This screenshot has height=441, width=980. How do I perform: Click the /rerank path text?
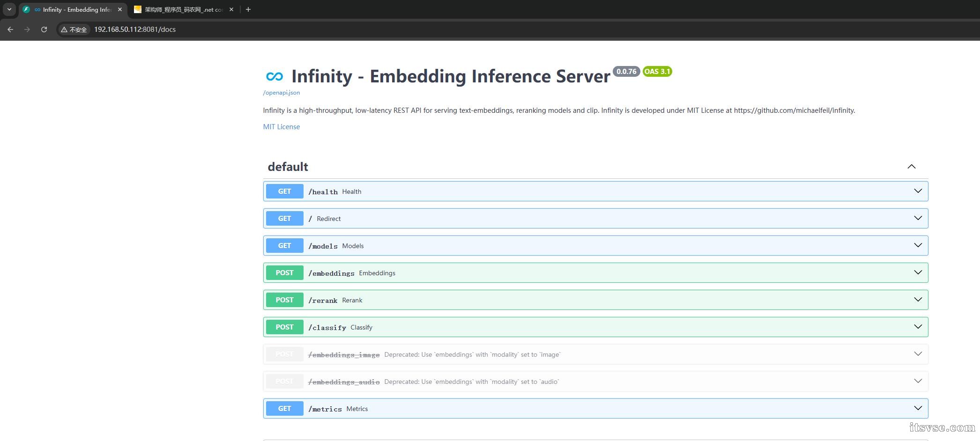pos(323,301)
